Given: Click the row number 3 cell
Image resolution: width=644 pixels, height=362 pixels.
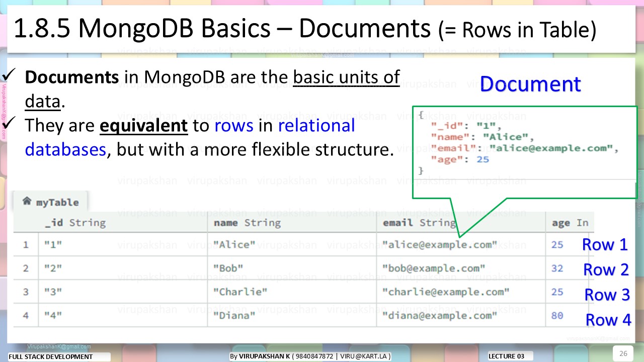Looking at the screenshot, I should point(26,292).
